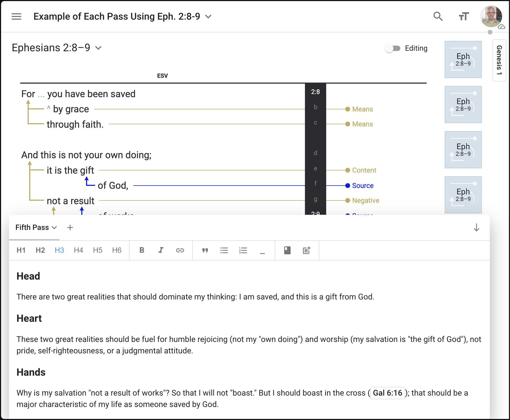Open the text size settings icon
The height and width of the screenshot is (420, 510).
click(464, 16)
